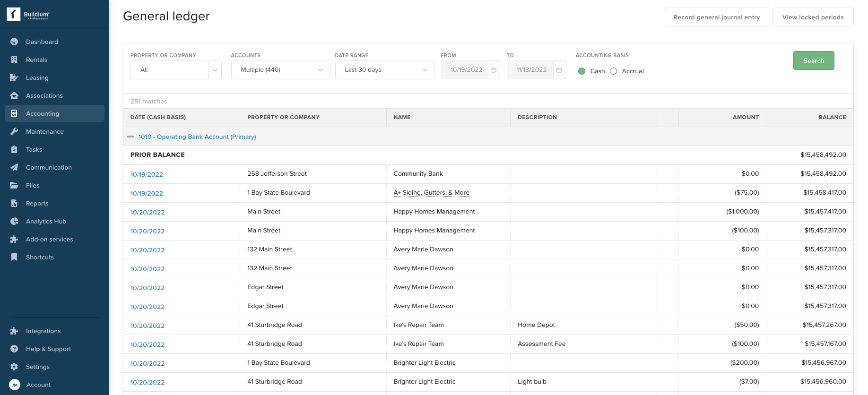Click the Settings gear icon
Viewport: 868px width, 395px height.
[x=14, y=367]
